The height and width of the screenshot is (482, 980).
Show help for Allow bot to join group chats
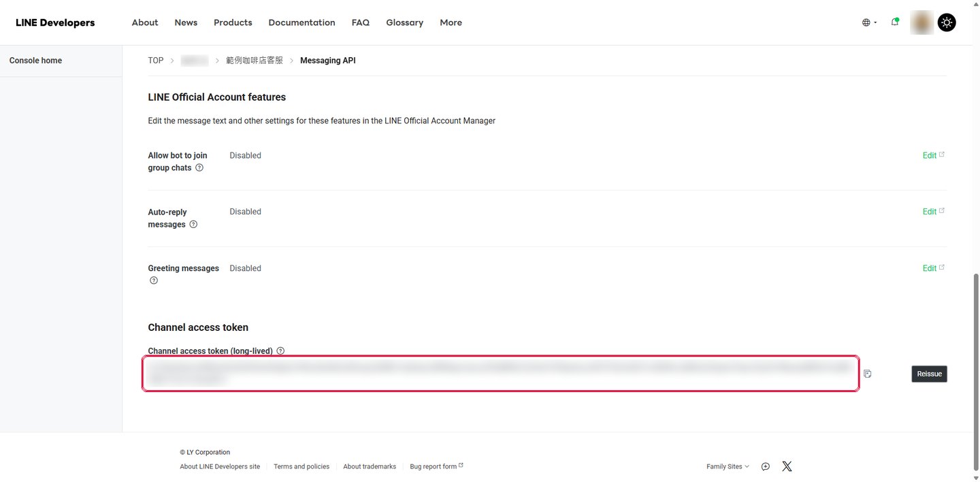[199, 167]
